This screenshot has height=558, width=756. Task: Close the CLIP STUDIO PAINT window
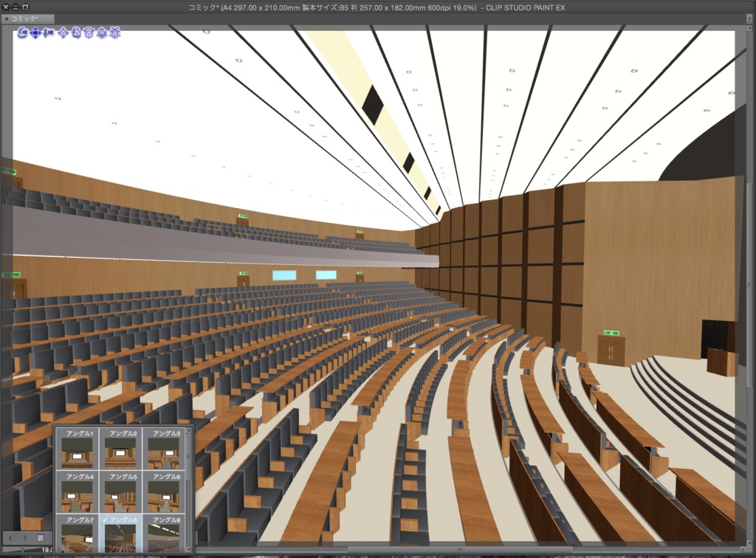pyautogui.click(x=6, y=7)
